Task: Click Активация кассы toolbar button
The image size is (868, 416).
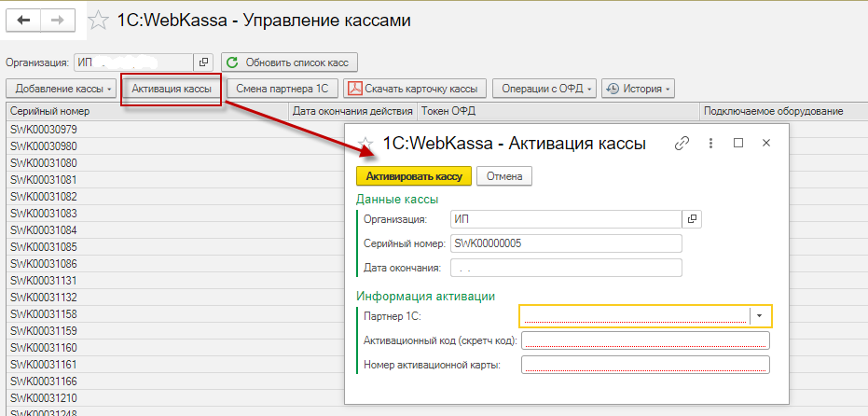Action: click(172, 89)
